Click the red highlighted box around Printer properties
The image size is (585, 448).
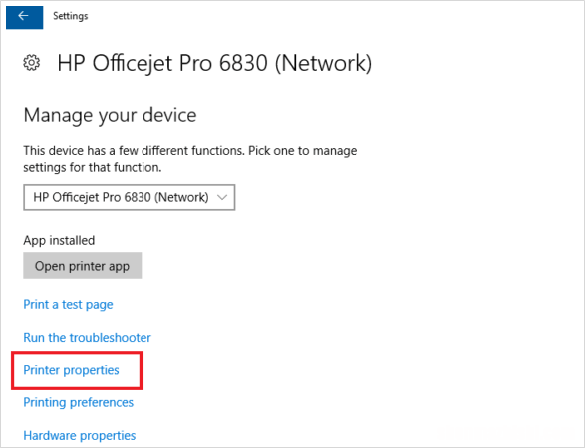click(77, 371)
